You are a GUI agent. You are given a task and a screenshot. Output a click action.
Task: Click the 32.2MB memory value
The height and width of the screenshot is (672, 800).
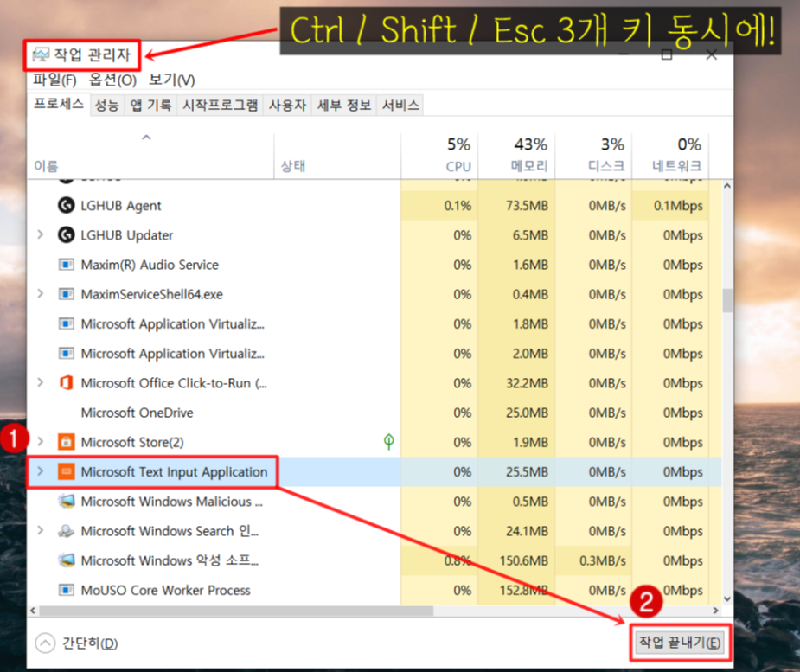tap(527, 382)
